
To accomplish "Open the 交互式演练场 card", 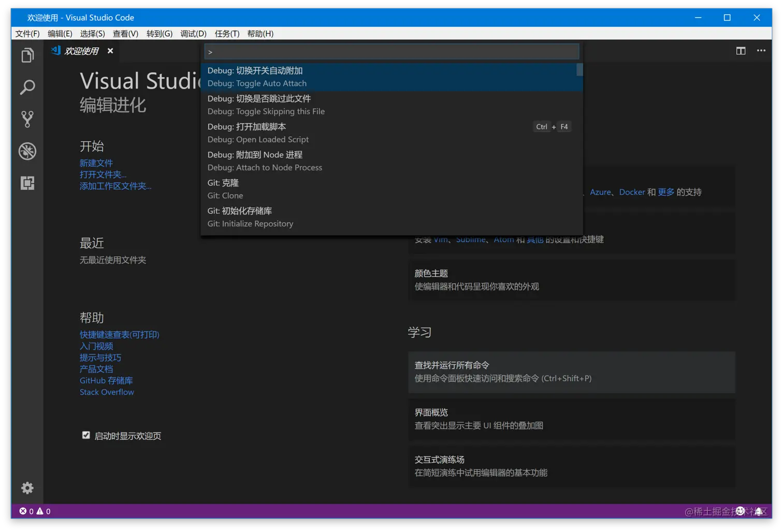I will tap(572, 466).
